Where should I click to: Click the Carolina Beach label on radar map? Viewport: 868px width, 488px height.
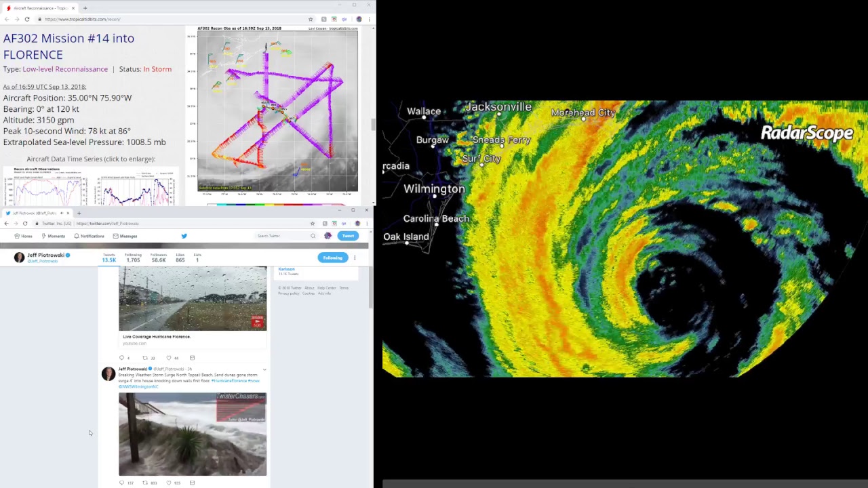point(436,219)
